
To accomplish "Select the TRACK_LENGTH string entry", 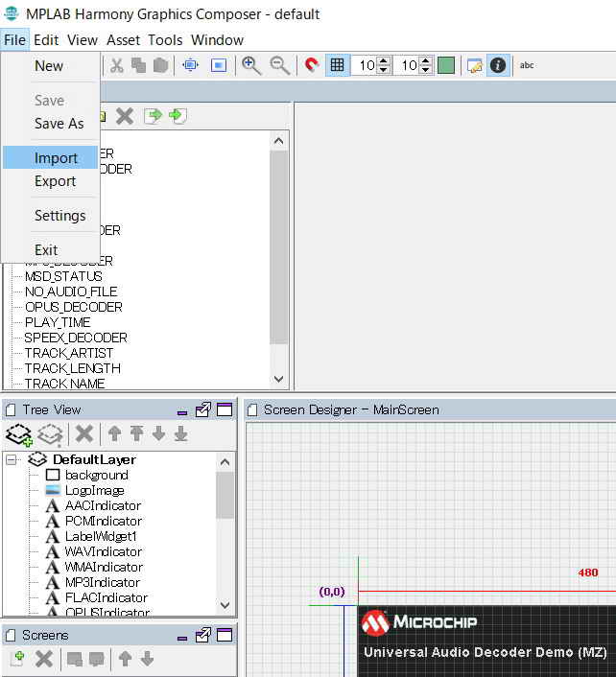I will (72, 368).
